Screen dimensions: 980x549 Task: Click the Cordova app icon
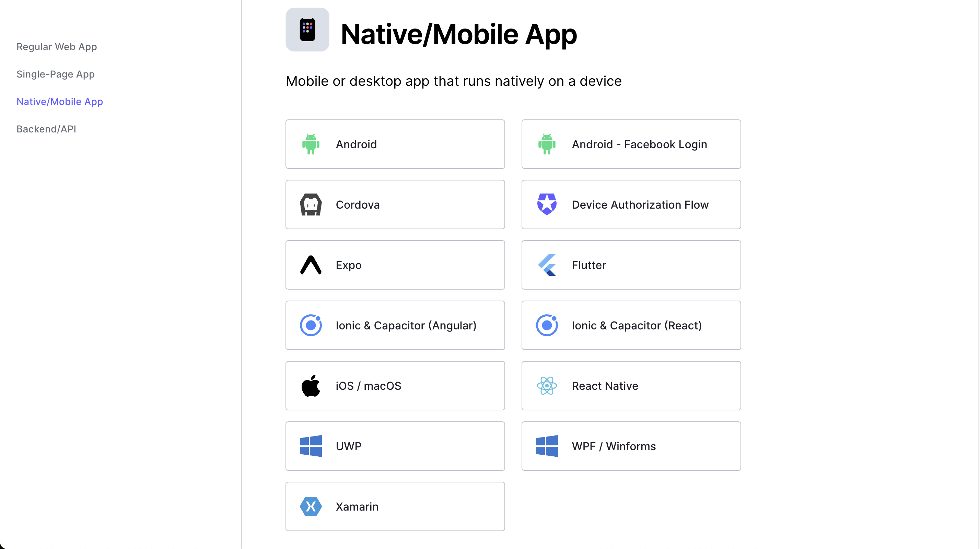click(310, 204)
